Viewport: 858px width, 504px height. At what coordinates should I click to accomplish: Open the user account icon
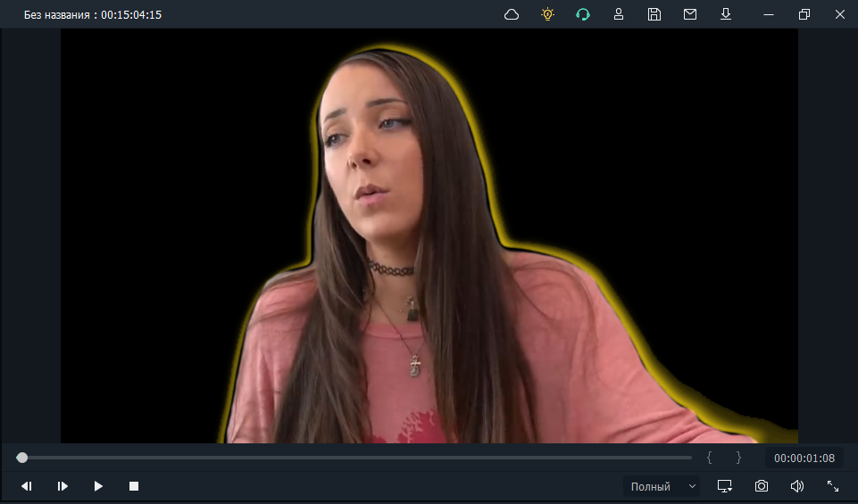[619, 14]
